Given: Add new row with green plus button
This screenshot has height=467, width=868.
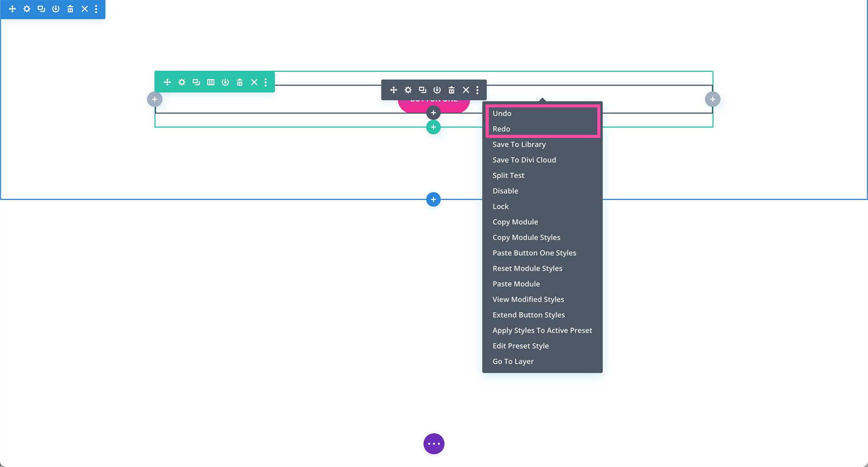Looking at the screenshot, I should (433, 127).
